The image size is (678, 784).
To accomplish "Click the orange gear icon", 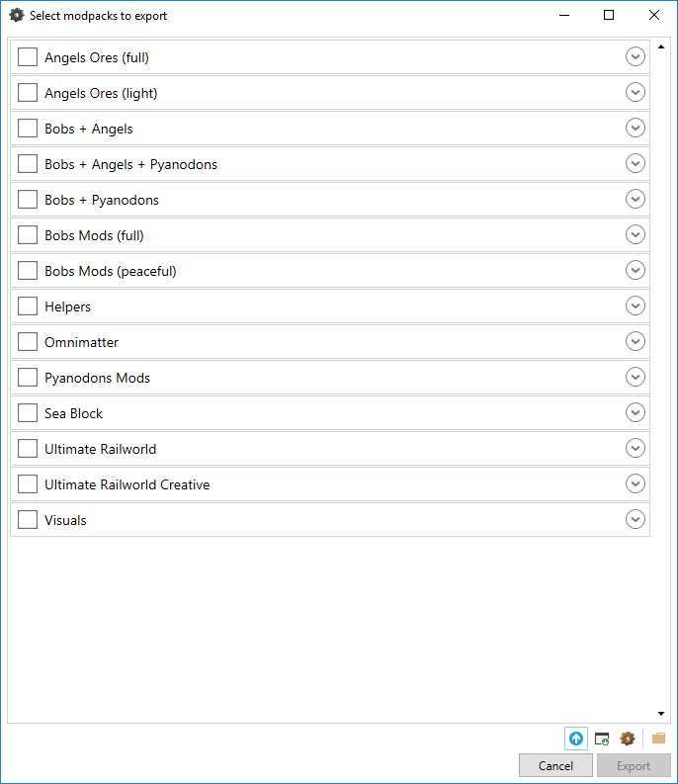I will point(627,739).
